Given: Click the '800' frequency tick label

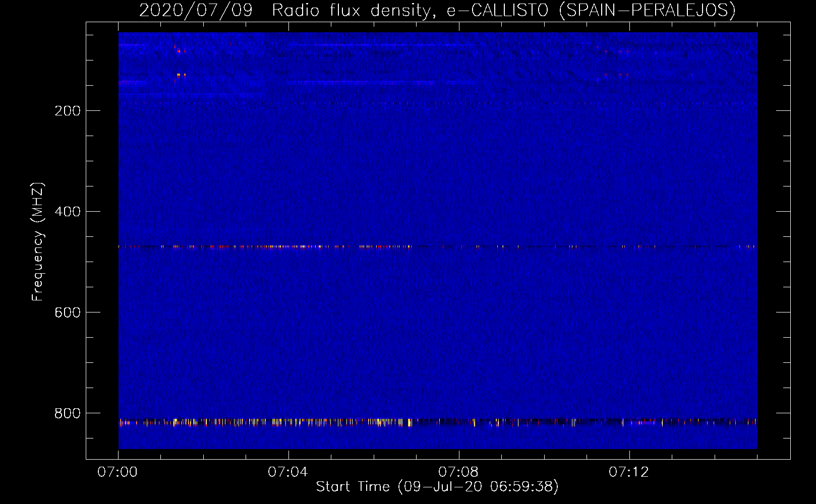Looking at the screenshot, I should pos(68,413).
